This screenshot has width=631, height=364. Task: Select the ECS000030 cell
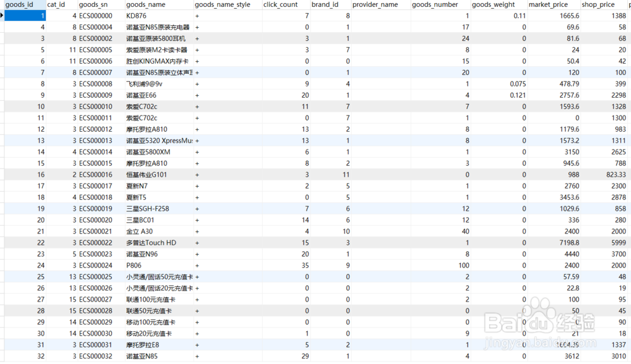[101, 334]
